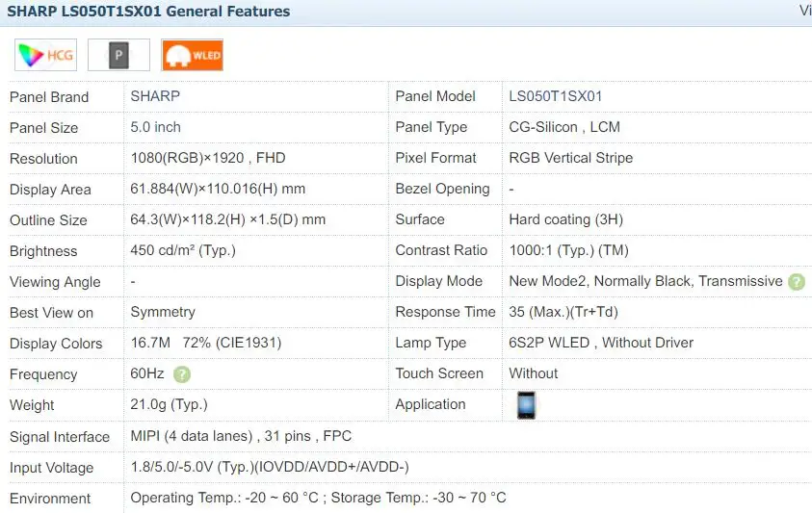812x513 pixels.
Task: Click the Panel Model label
Action: coord(435,96)
